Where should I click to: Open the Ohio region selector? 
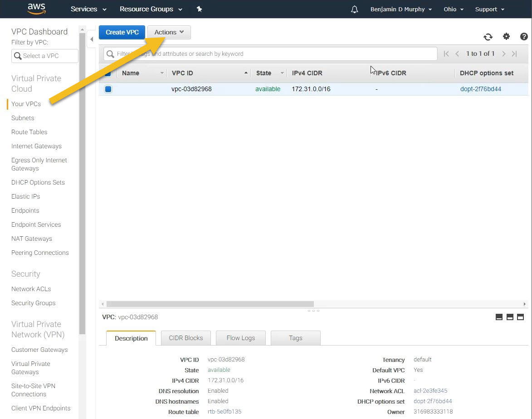tap(453, 9)
